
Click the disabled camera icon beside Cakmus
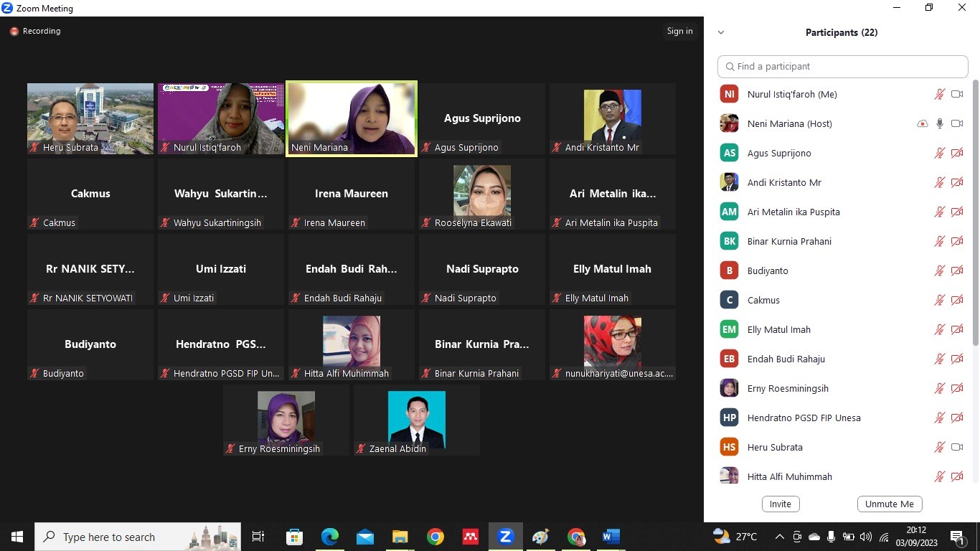click(956, 300)
